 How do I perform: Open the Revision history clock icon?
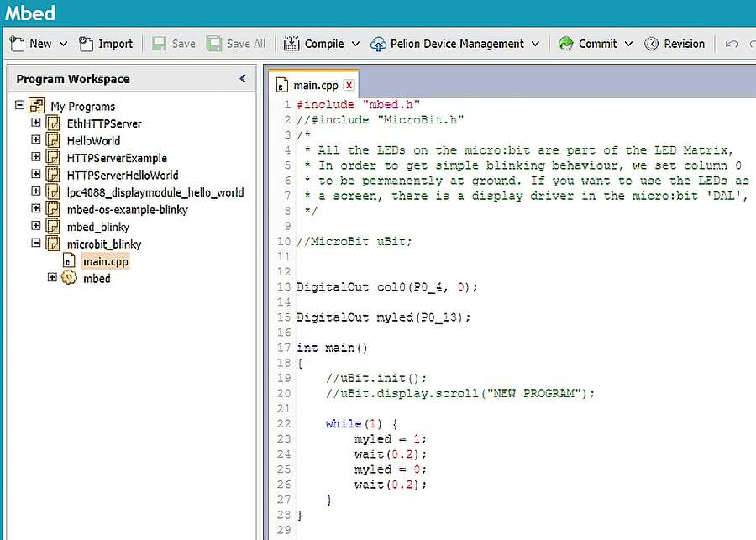[x=651, y=44]
